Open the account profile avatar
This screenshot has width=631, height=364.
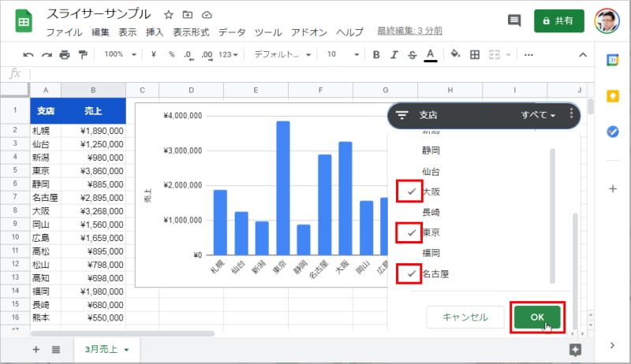(607, 21)
